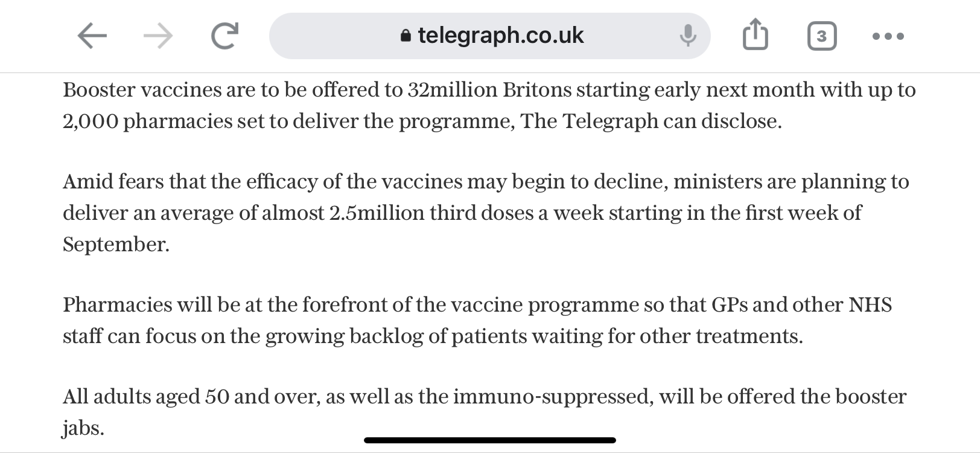
Task: Tap the word 'jabs.' in last line
Action: [83, 428]
